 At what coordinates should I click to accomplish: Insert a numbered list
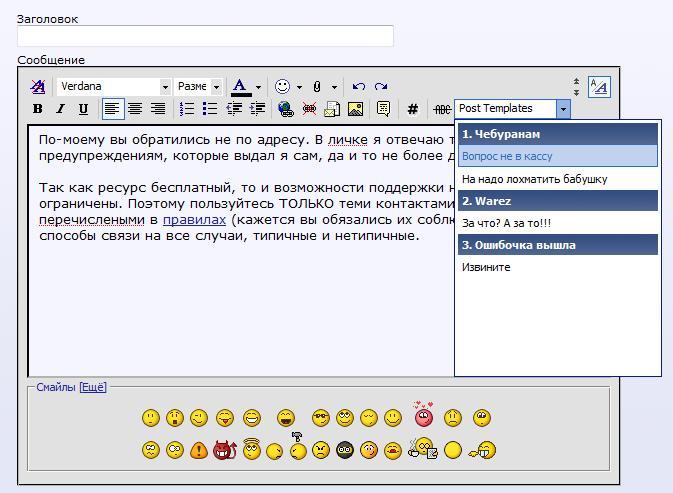187,109
